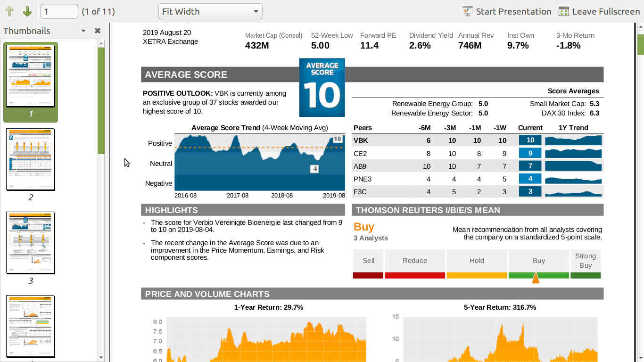This screenshot has height=362, width=644.
Task: Click the 'XETRA Exchange' text
Action: pos(171,41)
